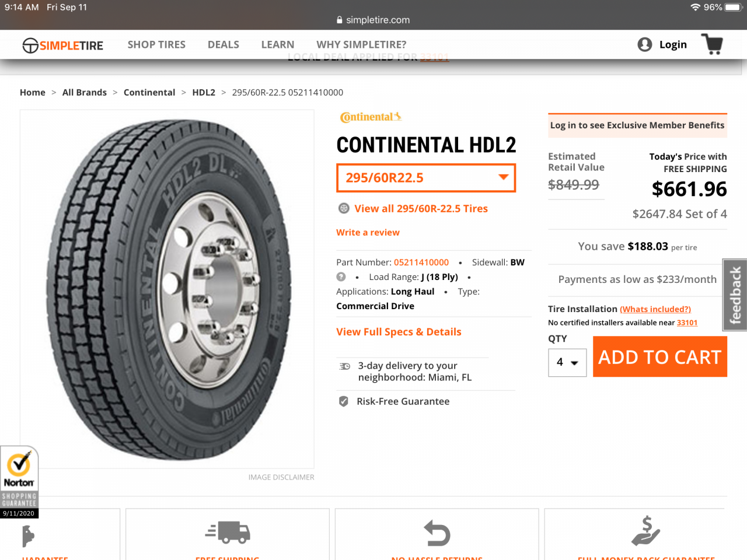Click the free shipping truck icon
Viewport: 747px width, 560px height.
coord(228,532)
